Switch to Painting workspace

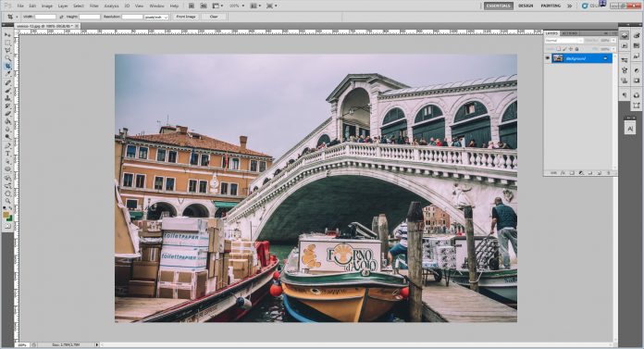[551, 6]
